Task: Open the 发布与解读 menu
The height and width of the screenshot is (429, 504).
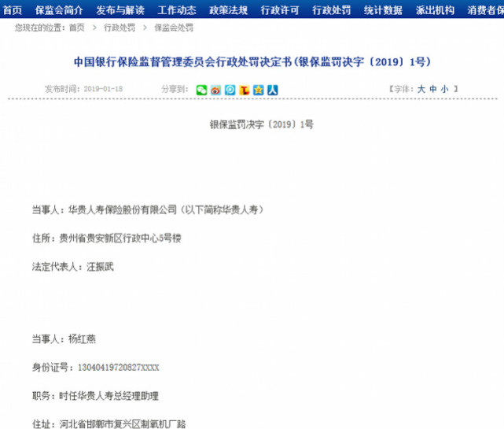Action: (x=120, y=10)
